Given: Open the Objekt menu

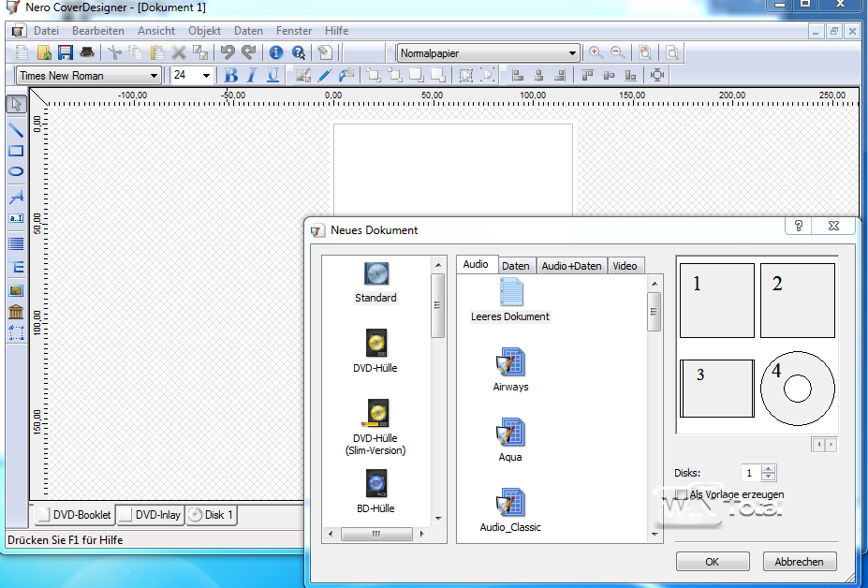Looking at the screenshot, I should 204,31.
